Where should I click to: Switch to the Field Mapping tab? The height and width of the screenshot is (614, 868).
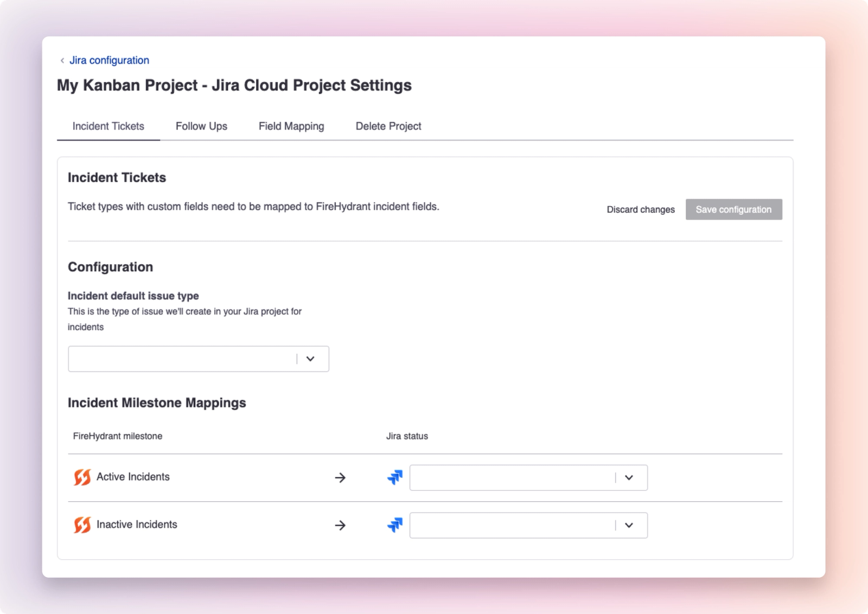click(291, 126)
